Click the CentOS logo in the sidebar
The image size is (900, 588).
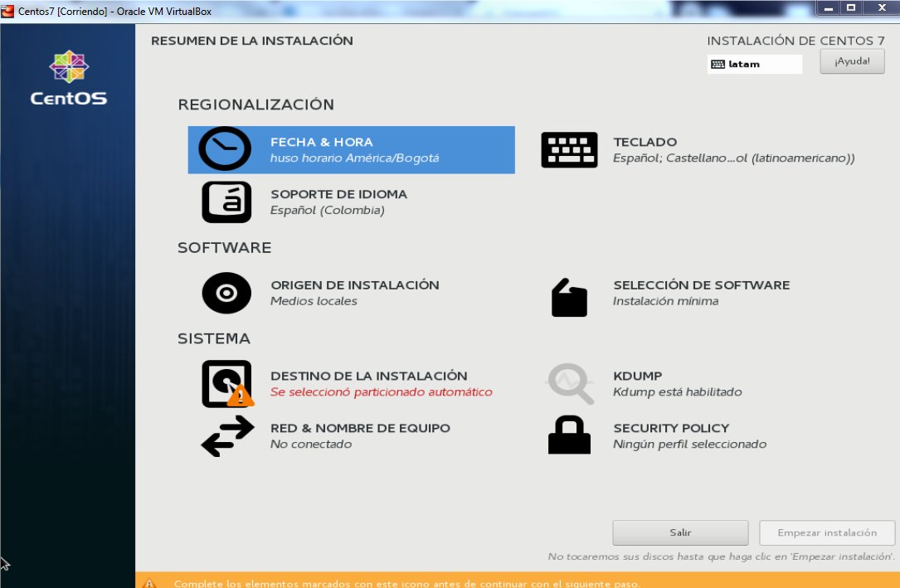[69, 78]
